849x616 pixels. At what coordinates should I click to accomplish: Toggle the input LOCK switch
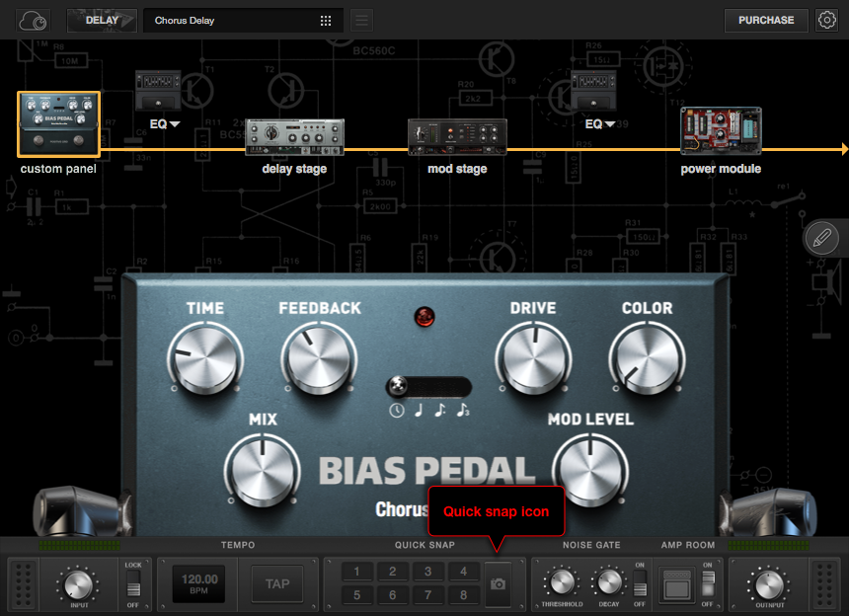click(x=133, y=585)
